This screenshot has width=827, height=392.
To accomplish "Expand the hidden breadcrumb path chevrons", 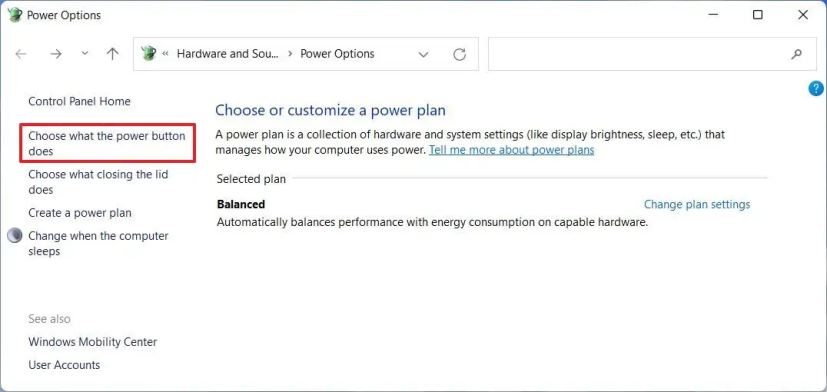I will 166,54.
